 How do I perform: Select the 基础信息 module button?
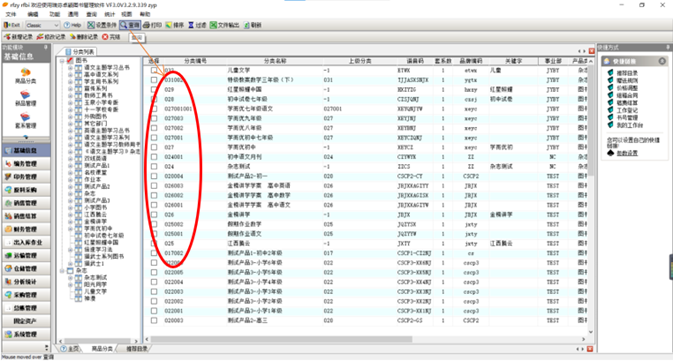pos(26,151)
